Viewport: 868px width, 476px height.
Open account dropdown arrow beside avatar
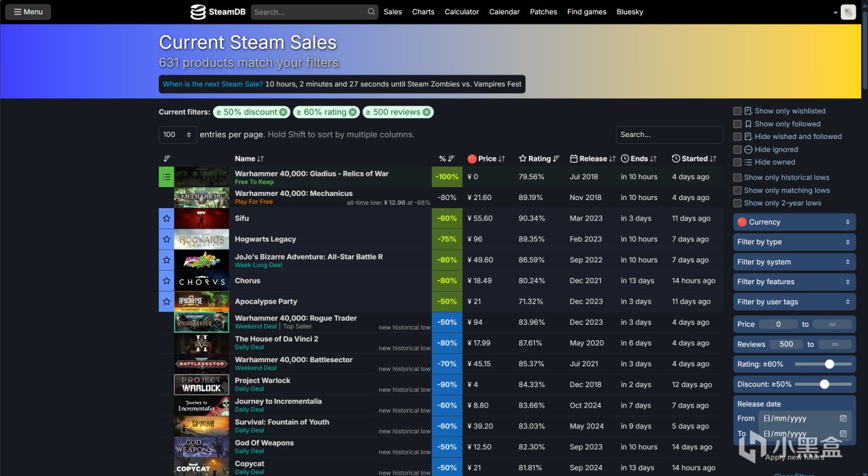click(x=835, y=13)
